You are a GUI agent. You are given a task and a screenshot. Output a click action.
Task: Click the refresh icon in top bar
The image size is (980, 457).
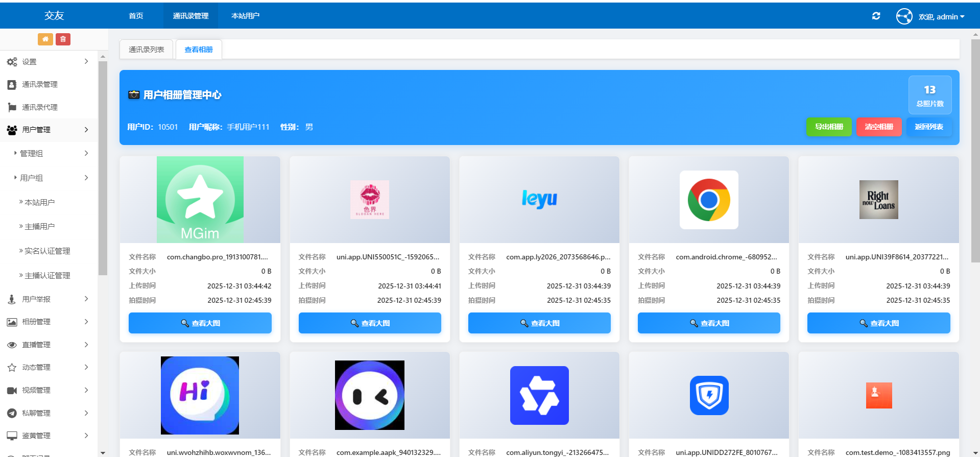pos(876,16)
